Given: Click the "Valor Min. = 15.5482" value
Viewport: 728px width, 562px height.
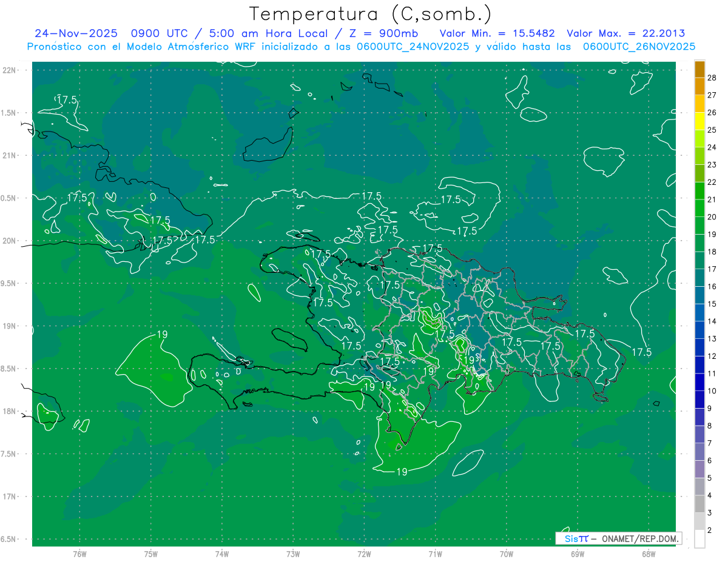Looking at the screenshot, I should click(497, 33).
